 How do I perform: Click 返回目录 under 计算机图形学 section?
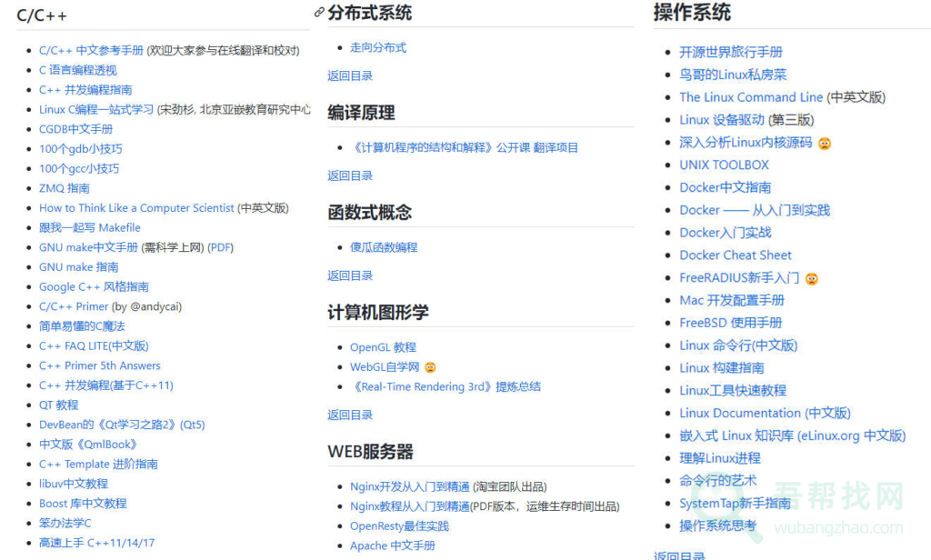(350, 415)
